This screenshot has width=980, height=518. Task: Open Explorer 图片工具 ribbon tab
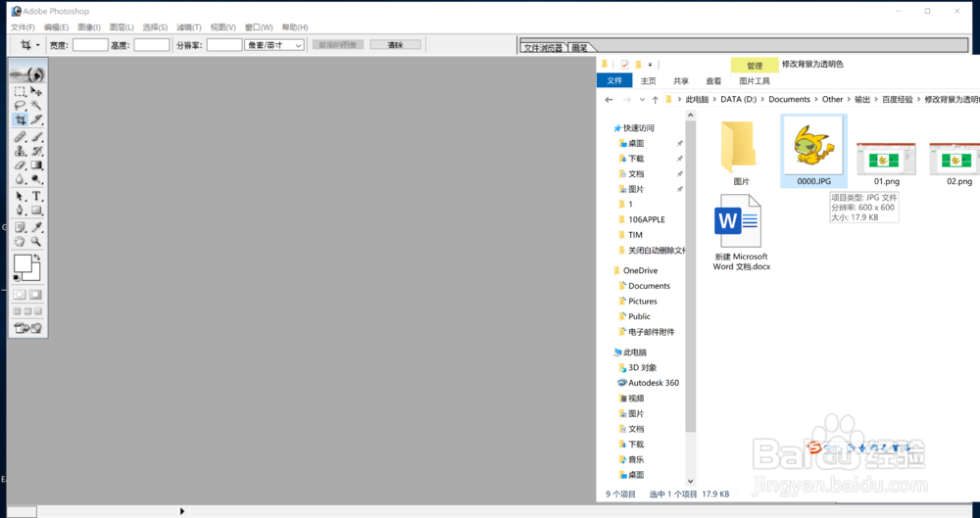[x=755, y=81]
